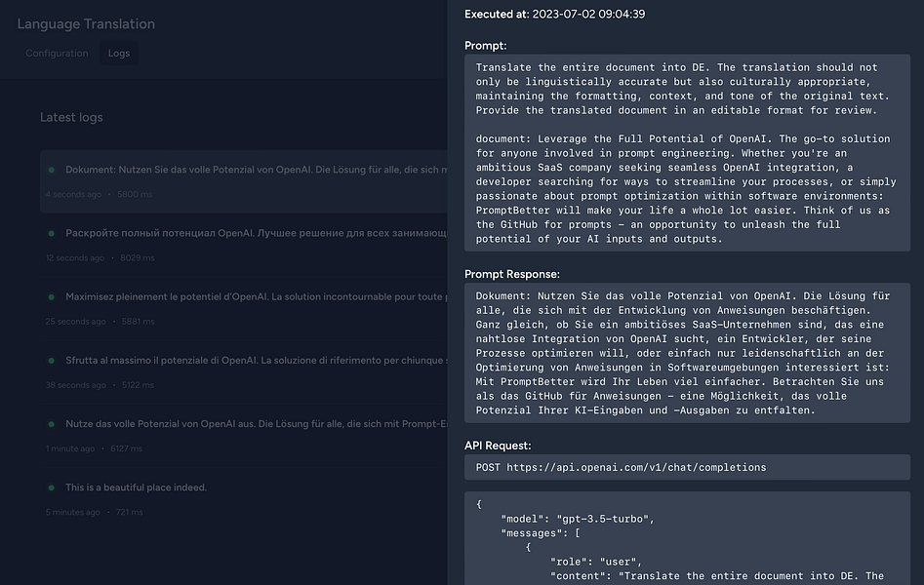Click the 'API Request:' label
Image resolution: width=924 pixels, height=585 pixels.
pyautogui.click(x=498, y=446)
